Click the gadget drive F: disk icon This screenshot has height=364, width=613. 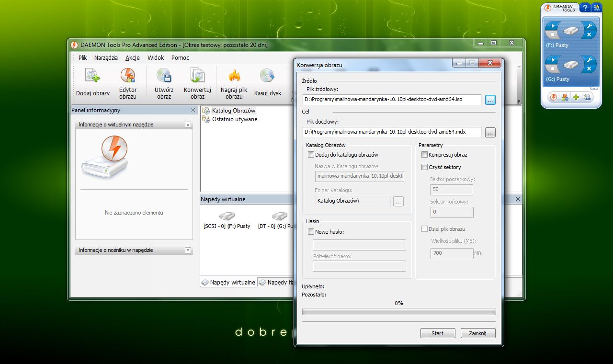(570, 31)
